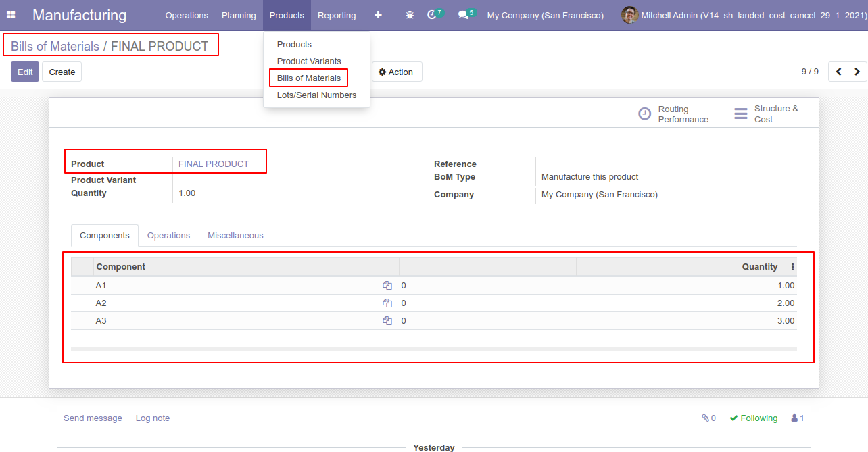Select Products in the dropdown list
Screen dimensions: 868x452
317,45
